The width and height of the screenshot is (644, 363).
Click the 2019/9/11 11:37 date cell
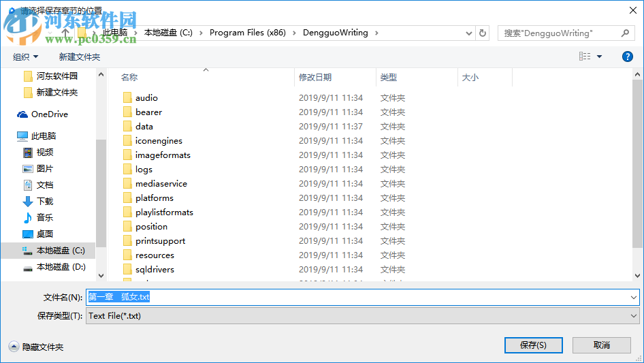pyautogui.click(x=331, y=126)
